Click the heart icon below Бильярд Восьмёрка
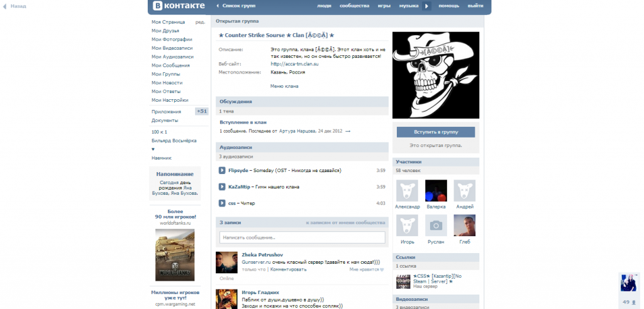The width and height of the screenshot is (644, 309). coord(153,149)
